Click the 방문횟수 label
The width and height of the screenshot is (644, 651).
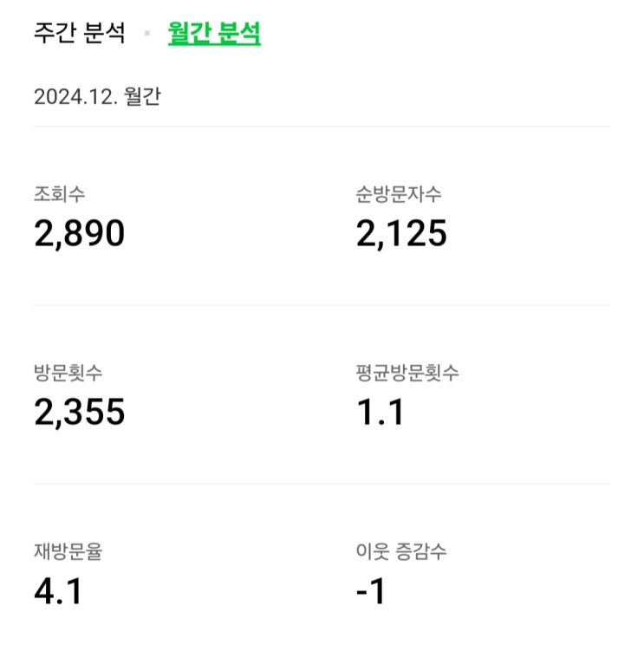[x=68, y=374]
